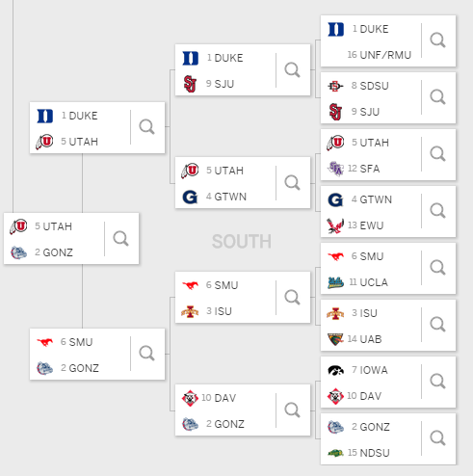View Duke vs SJU second-round details
473x476 pixels.
[292, 70]
